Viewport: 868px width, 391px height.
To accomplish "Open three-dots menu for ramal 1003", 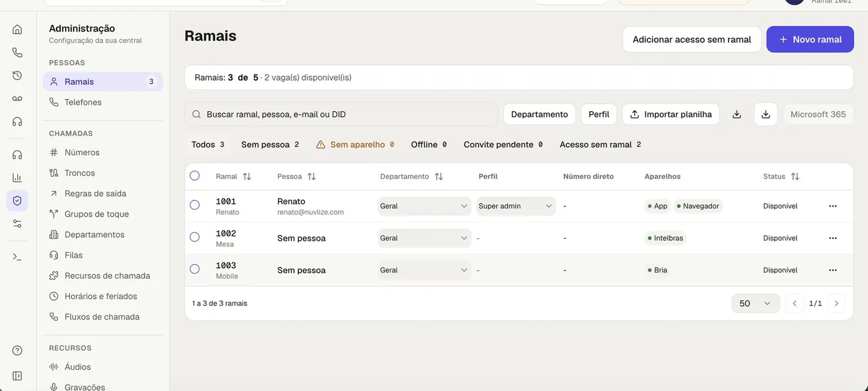I will [833, 270].
